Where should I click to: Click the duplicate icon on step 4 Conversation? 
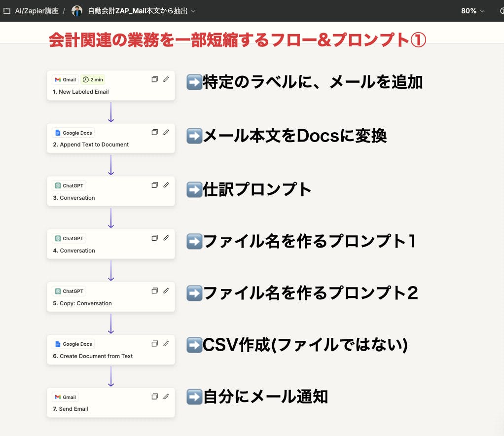[x=154, y=238]
